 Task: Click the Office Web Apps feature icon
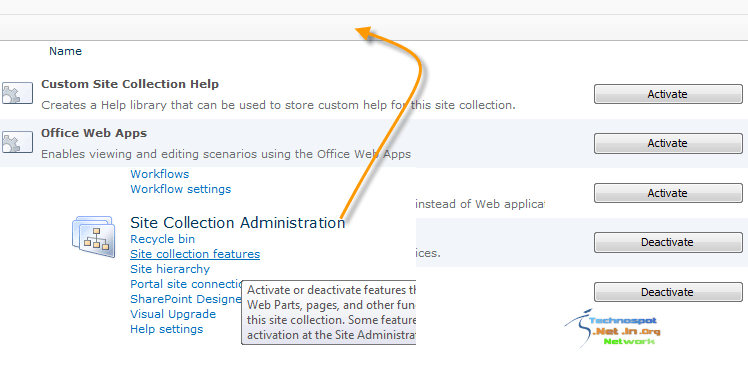click(x=17, y=142)
